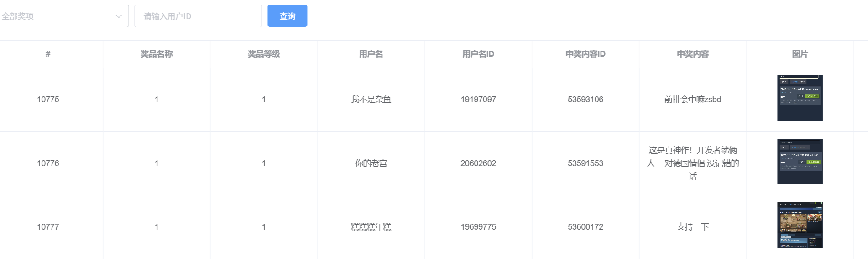This screenshot has width=868, height=268.
Task: Click the 中奖内容ID column header
Action: click(x=585, y=54)
